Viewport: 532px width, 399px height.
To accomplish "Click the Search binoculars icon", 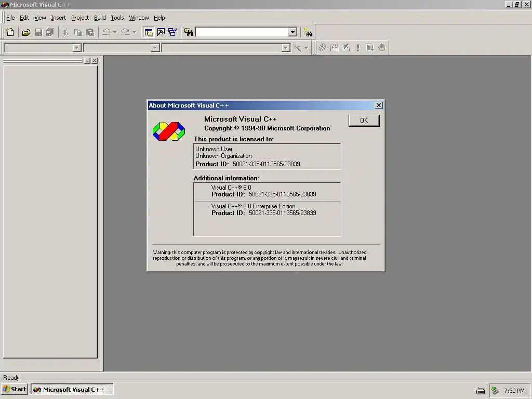I will 308,32.
